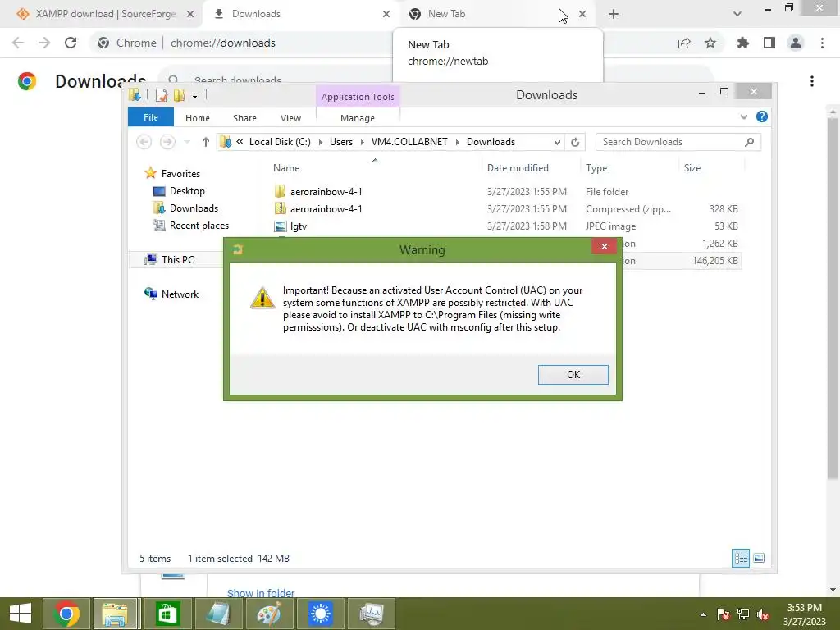Open recent locations dropdown in Explorer
The height and width of the screenshot is (630, 840).
[x=187, y=142]
